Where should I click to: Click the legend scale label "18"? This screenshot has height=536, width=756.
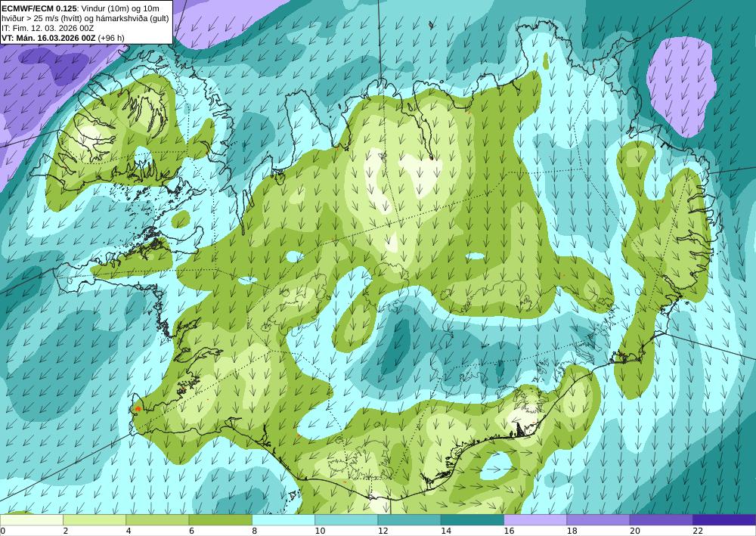point(572,531)
